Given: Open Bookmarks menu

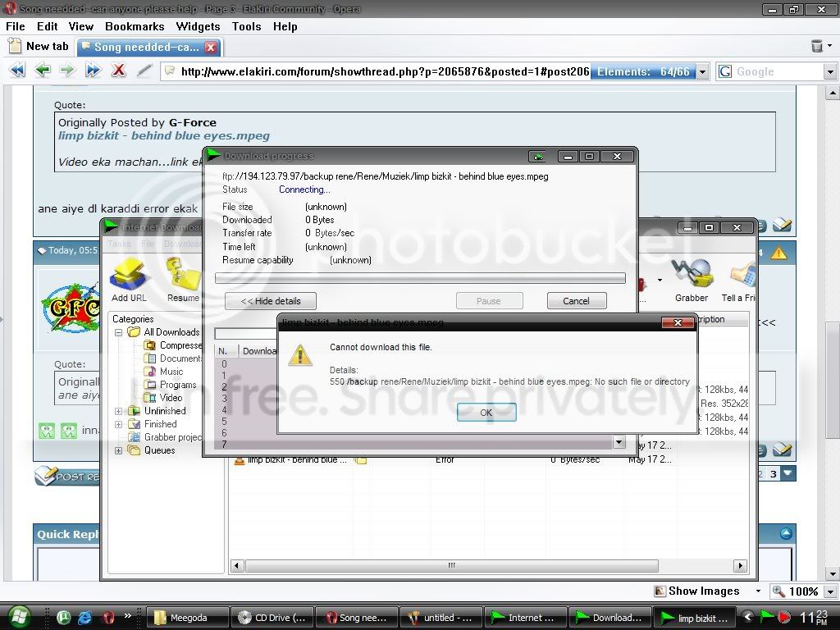Looking at the screenshot, I should [135, 26].
